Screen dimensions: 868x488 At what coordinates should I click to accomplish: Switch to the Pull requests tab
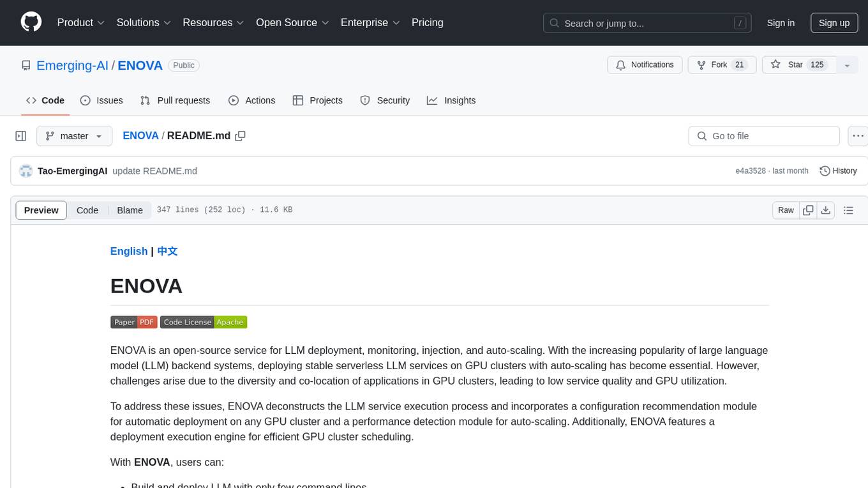pos(175,100)
